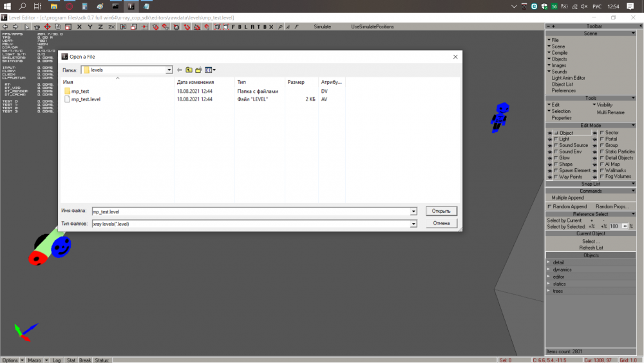Open the folder path dropdown showing levels
644x363 pixels.
point(169,70)
